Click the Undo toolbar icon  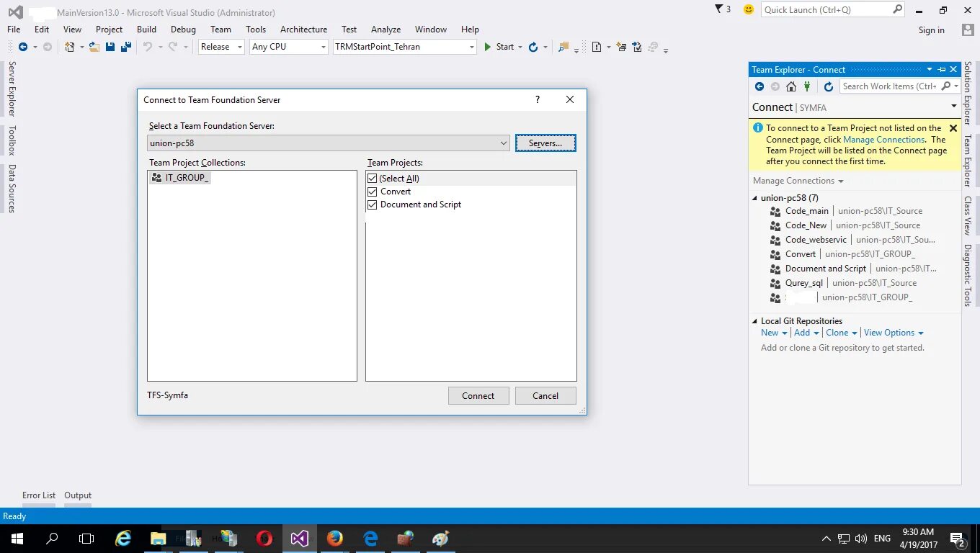point(147,47)
